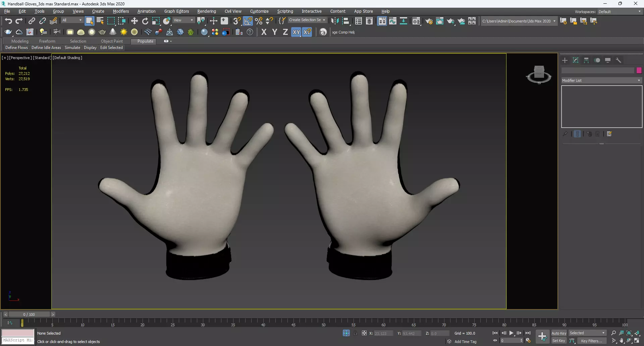
Task: Open Rendered Frame Window icon
Action: (x=440, y=21)
